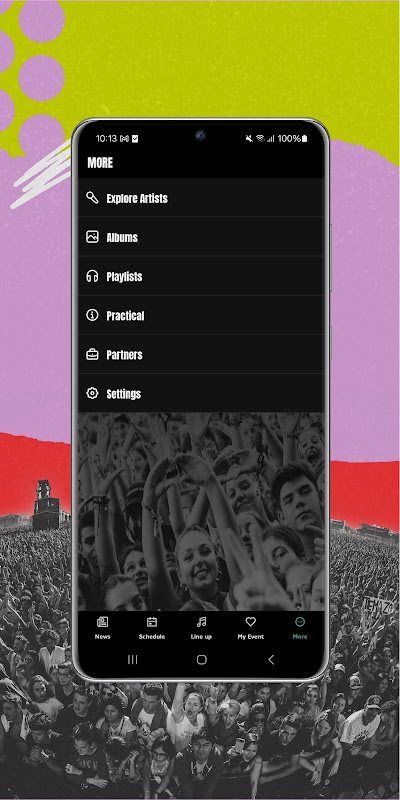Tap the info circle icon beside Practical
The image size is (400, 800).
[x=92, y=315]
